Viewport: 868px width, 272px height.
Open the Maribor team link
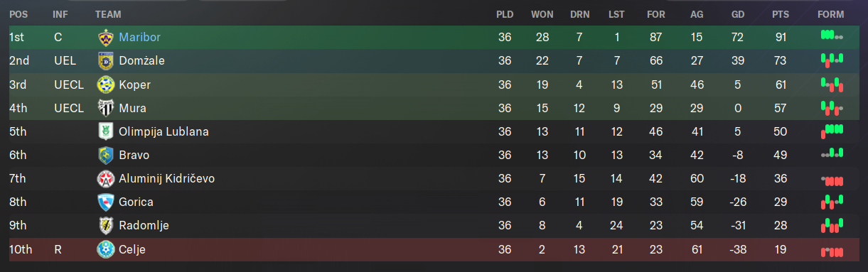140,38
